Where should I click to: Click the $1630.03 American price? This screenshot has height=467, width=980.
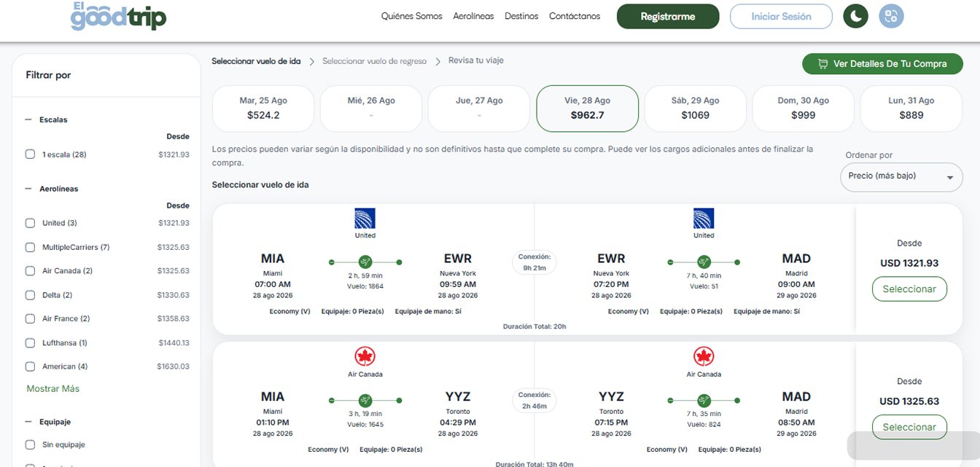pos(174,366)
